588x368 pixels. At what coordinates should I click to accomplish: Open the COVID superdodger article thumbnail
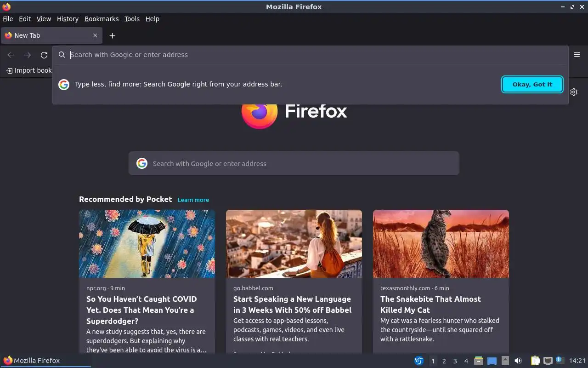[147, 244]
